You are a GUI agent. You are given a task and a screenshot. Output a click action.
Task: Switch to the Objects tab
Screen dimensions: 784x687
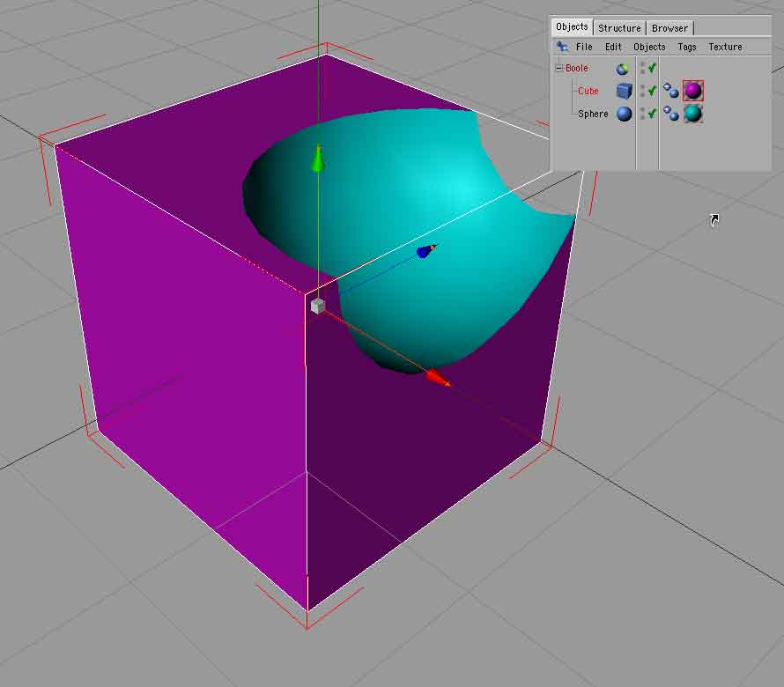(572, 26)
